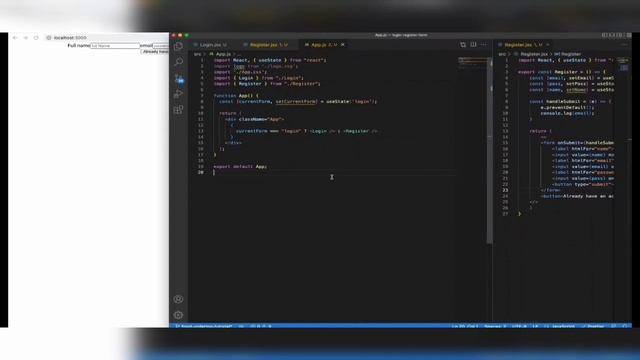The height and width of the screenshot is (360, 640).
Task: Click the Spaces indentation item in status bar
Action: 495,326
